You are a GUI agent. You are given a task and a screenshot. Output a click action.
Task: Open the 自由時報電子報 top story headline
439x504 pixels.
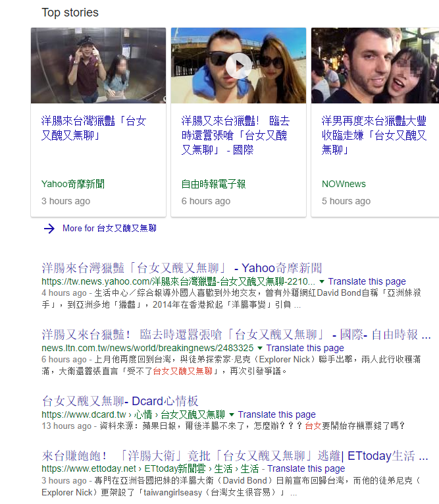pyautogui.click(x=236, y=135)
